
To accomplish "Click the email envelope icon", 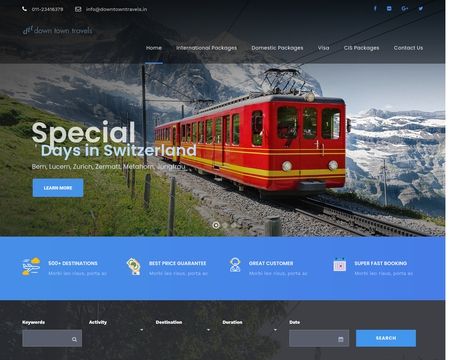I will [x=78, y=9].
